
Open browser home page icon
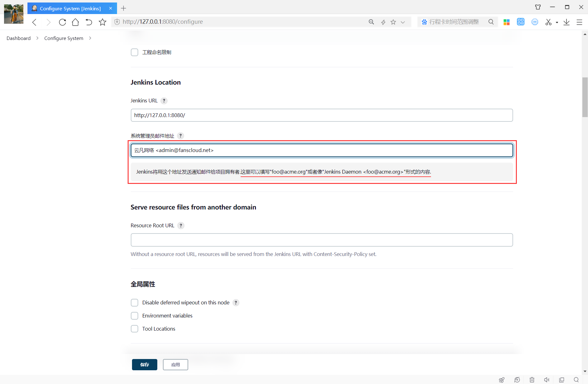tap(76, 22)
